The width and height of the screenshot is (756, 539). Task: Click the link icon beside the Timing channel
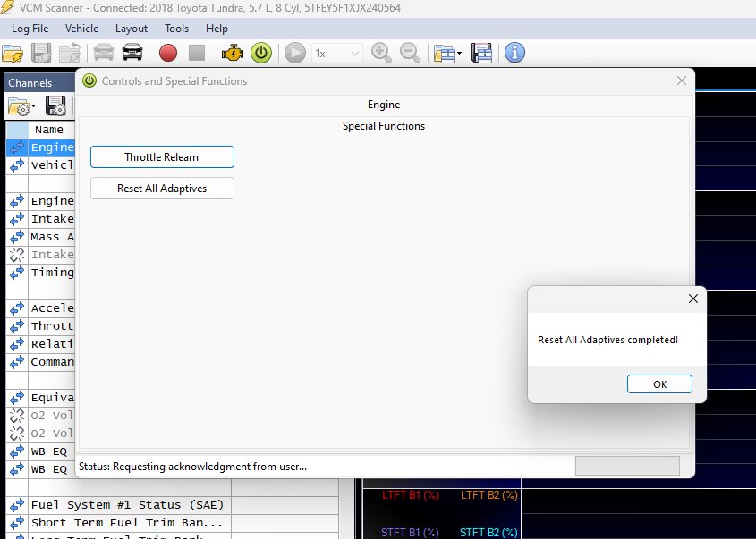[x=17, y=272]
